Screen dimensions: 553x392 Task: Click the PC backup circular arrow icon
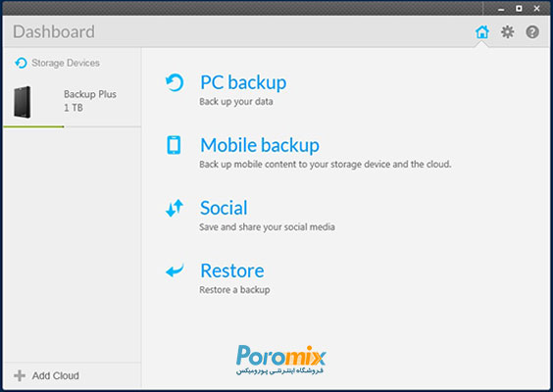click(175, 82)
